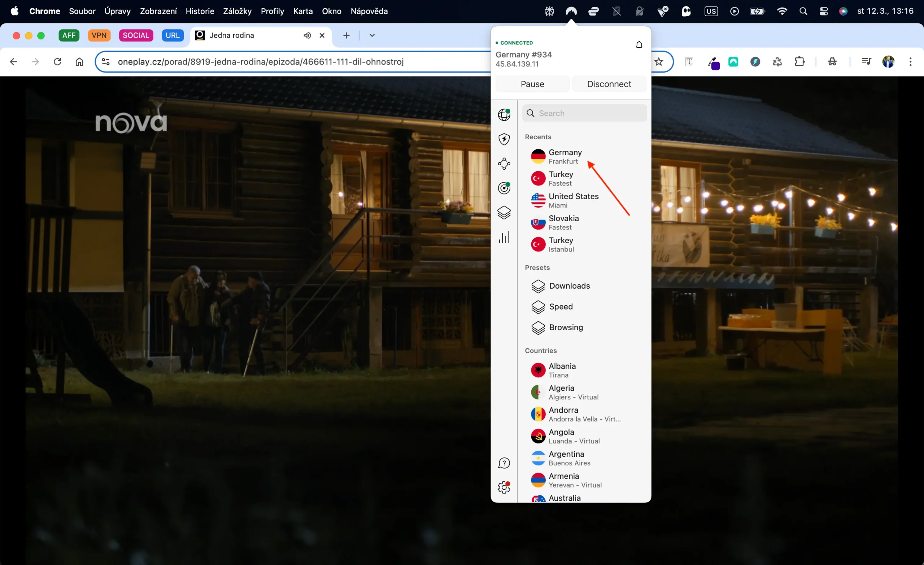Click the NordVPN globe/map icon
This screenshot has width=924, height=565.
[504, 114]
